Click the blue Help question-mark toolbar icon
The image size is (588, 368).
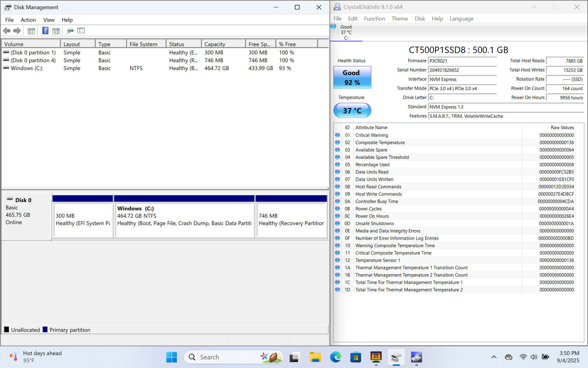tap(45, 31)
